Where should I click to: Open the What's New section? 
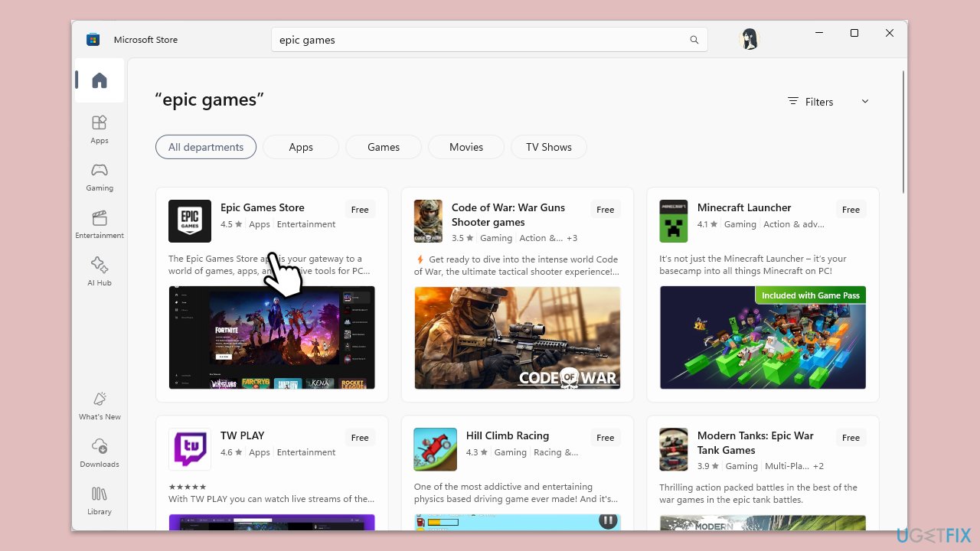pyautogui.click(x=99, y=406)
